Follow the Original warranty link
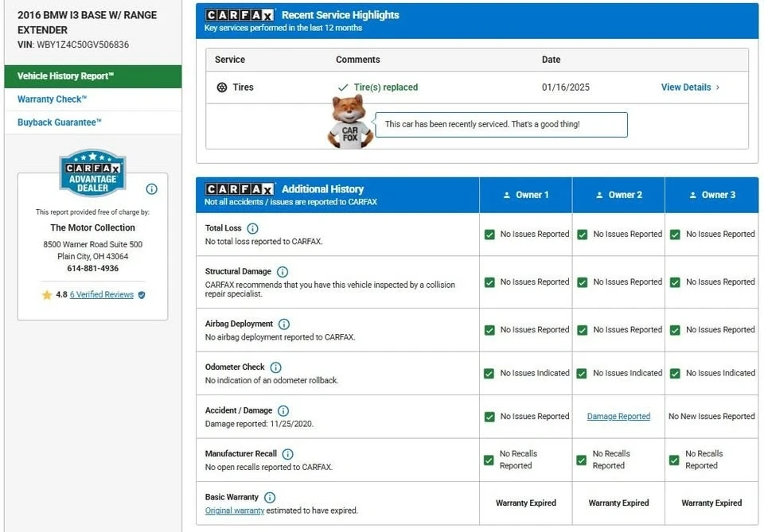The height and width of the screenshot is (532, 764). click(x=234, y=511)
